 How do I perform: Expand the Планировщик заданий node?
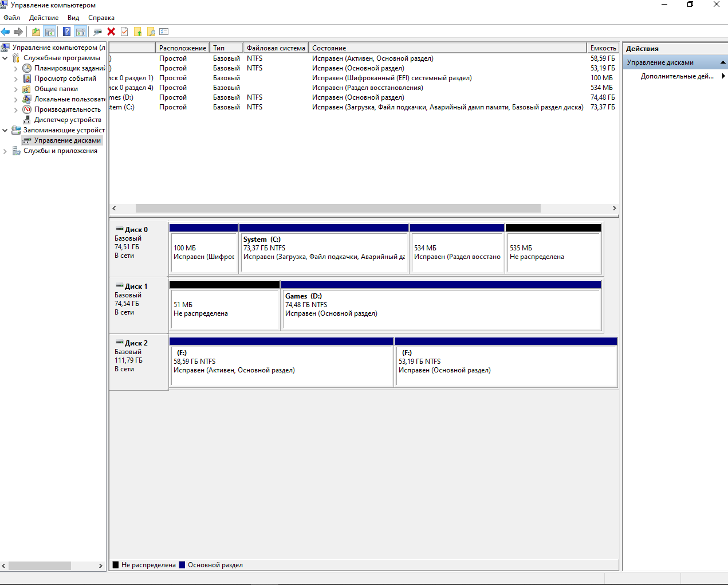pos(16,68)
